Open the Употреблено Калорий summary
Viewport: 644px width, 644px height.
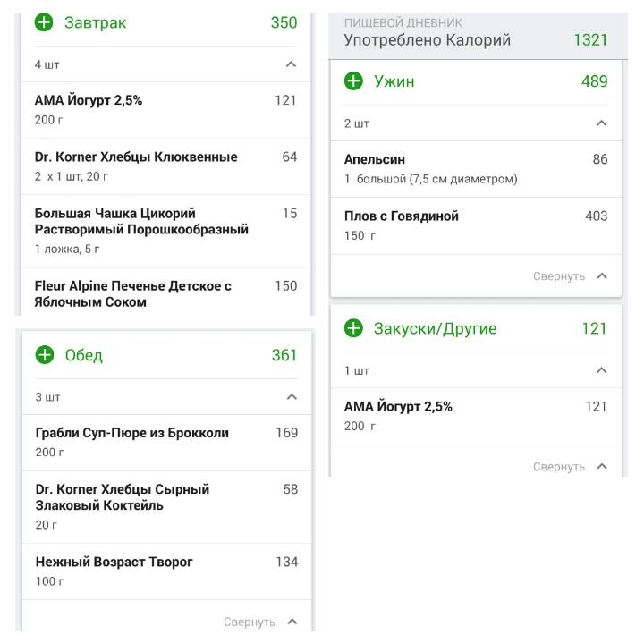coord(478,36)
